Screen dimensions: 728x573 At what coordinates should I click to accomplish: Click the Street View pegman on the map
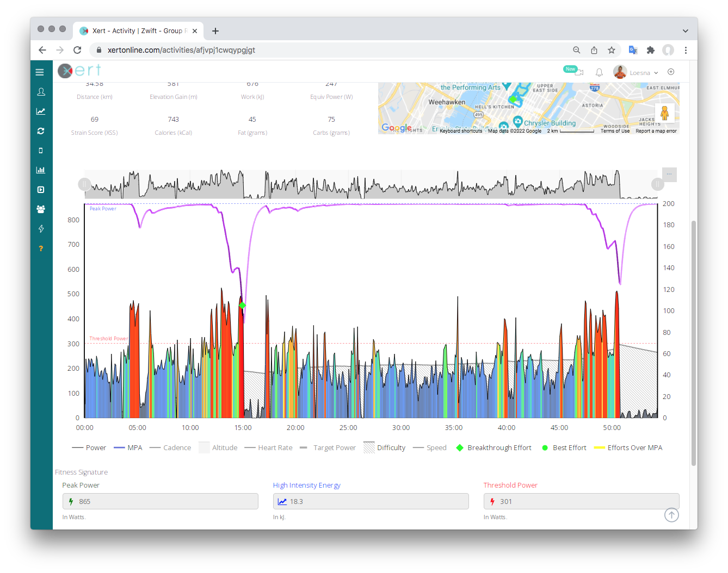click(x=664, y=113)
